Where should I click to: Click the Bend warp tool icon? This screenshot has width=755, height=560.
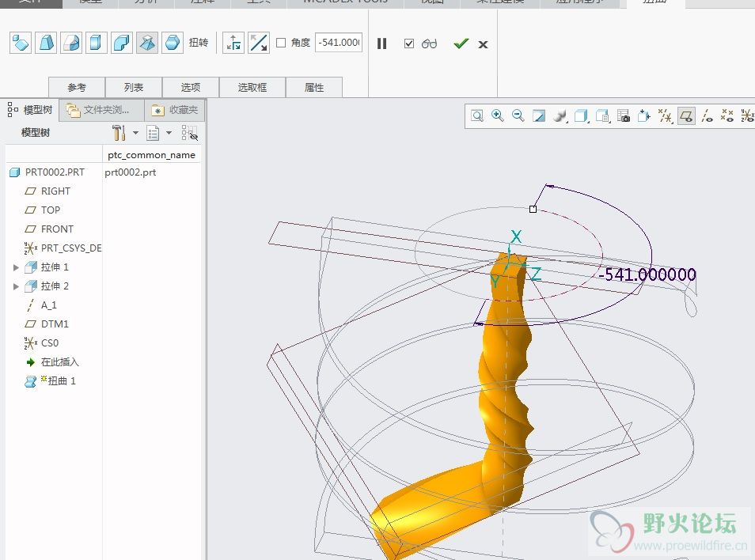122,43
